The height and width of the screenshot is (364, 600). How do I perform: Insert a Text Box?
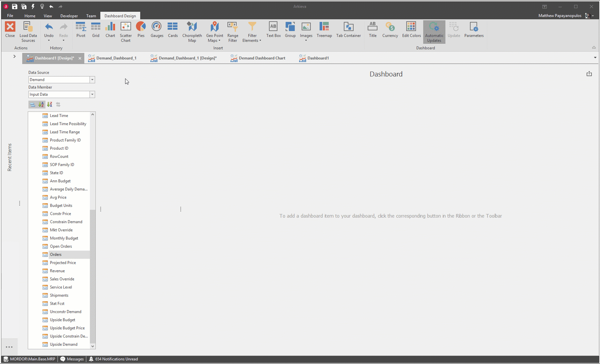(x=273, y=30)
